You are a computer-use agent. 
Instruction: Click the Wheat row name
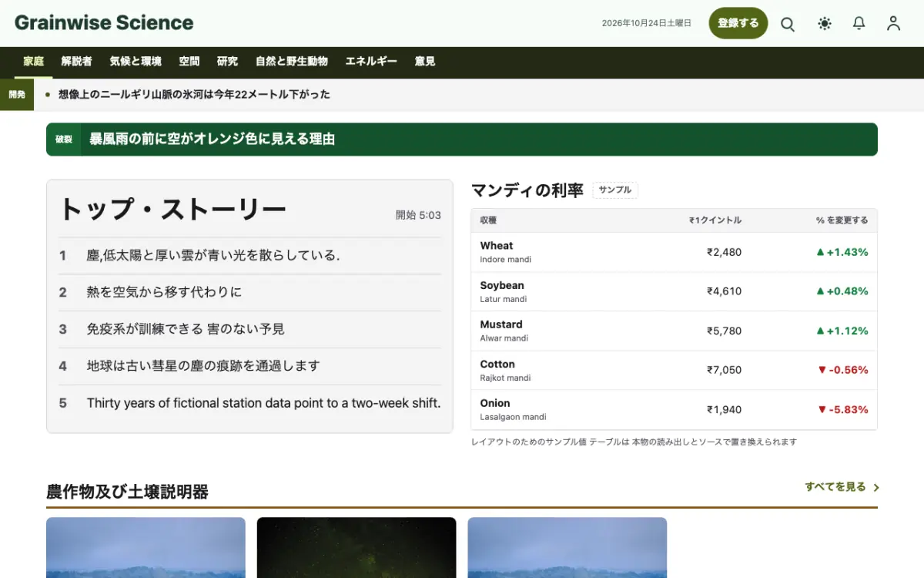pos(497,246)
